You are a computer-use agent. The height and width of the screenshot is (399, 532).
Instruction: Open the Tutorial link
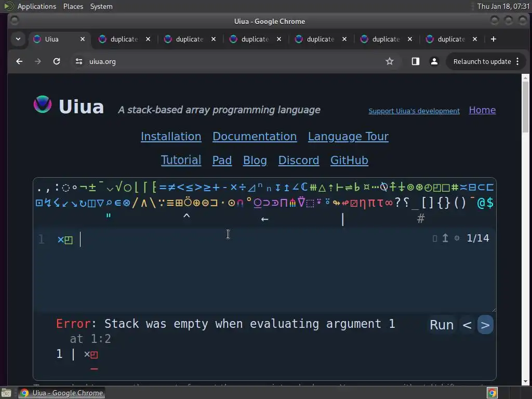(x=181, y=160)
